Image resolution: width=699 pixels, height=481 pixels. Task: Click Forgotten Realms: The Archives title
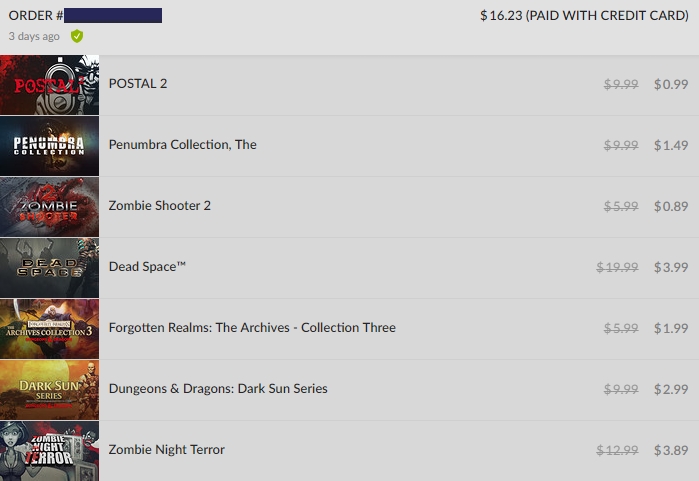[x=252, y=328]
